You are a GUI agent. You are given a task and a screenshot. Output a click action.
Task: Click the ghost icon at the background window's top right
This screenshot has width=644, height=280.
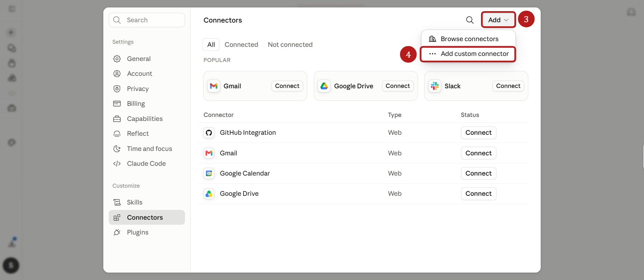coord(631,12)
